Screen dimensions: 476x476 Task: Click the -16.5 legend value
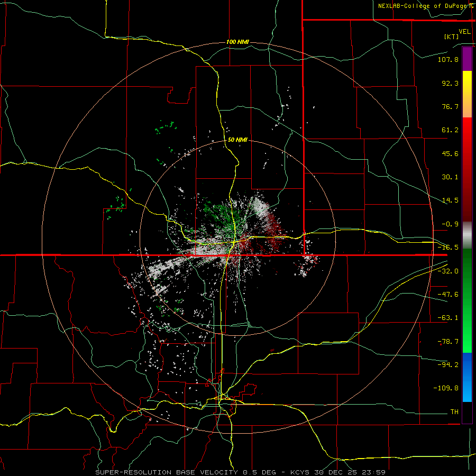click(448, 248)
